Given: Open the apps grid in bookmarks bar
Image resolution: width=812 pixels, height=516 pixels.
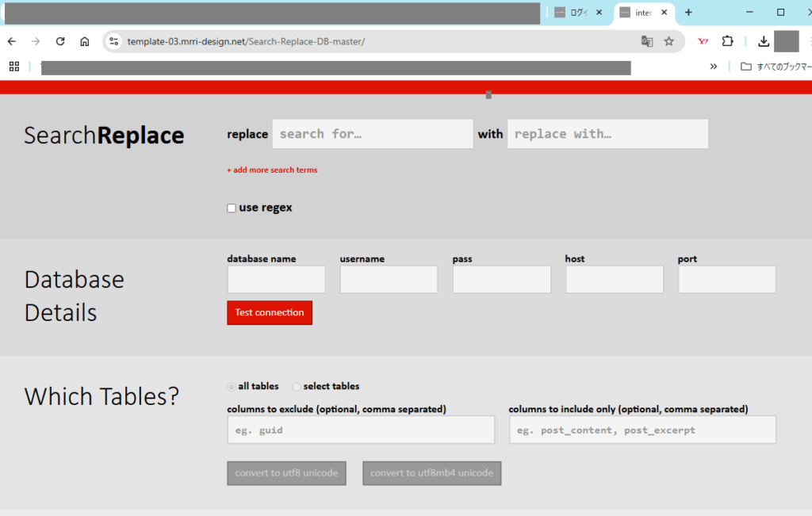Looking at the screenshot, I should point(14,67).
